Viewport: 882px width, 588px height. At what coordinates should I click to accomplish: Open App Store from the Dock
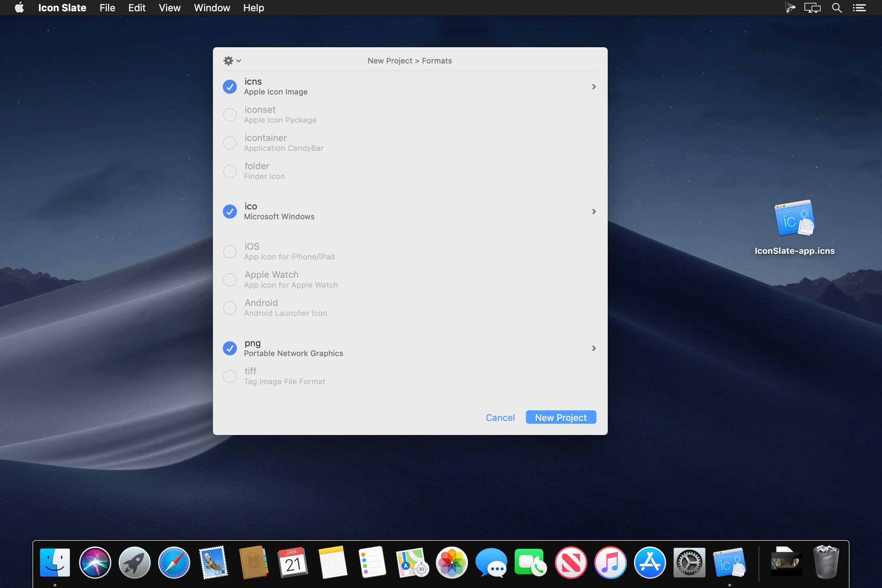[649, 563]
